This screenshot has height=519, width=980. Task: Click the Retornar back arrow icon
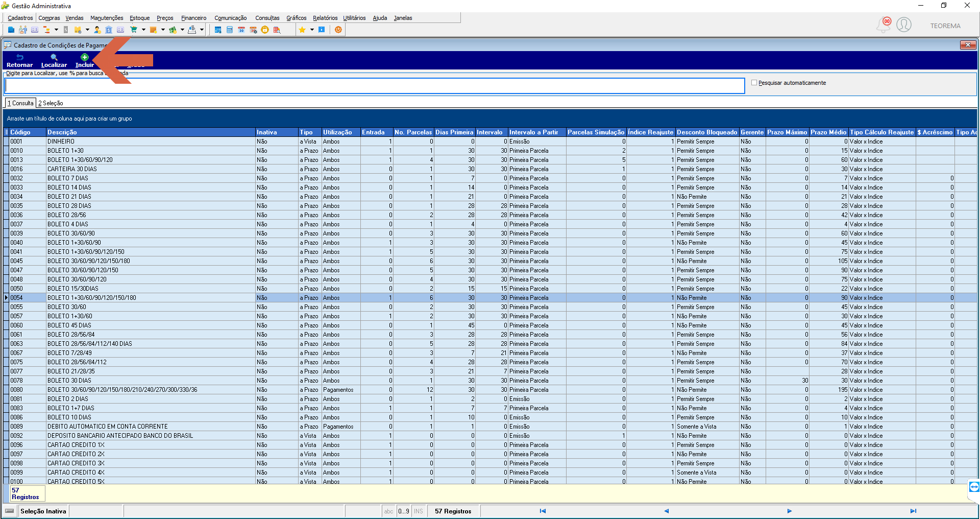pos(20,57)
